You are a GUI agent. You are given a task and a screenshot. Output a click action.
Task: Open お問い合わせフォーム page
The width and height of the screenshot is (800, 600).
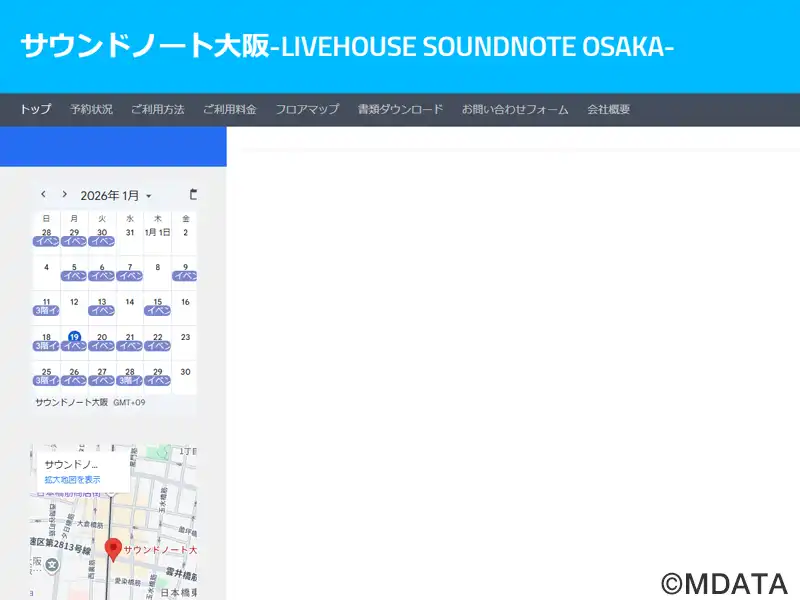click(514, 109)
